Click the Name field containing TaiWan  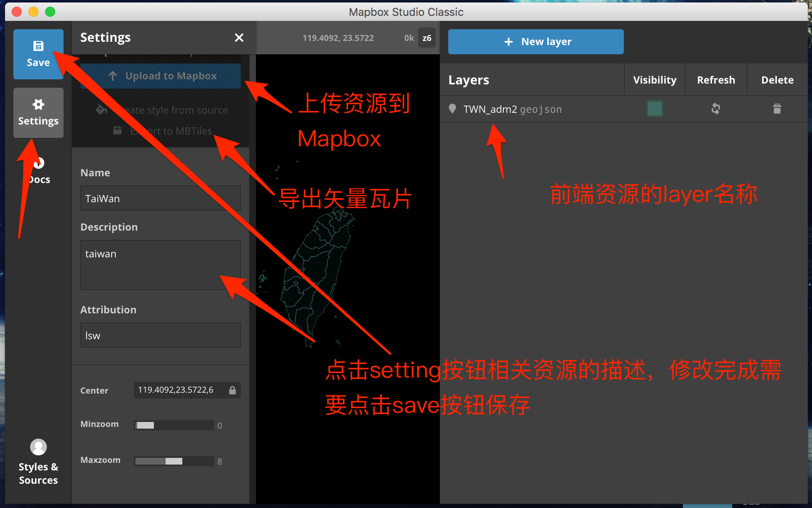coord(160,198)
